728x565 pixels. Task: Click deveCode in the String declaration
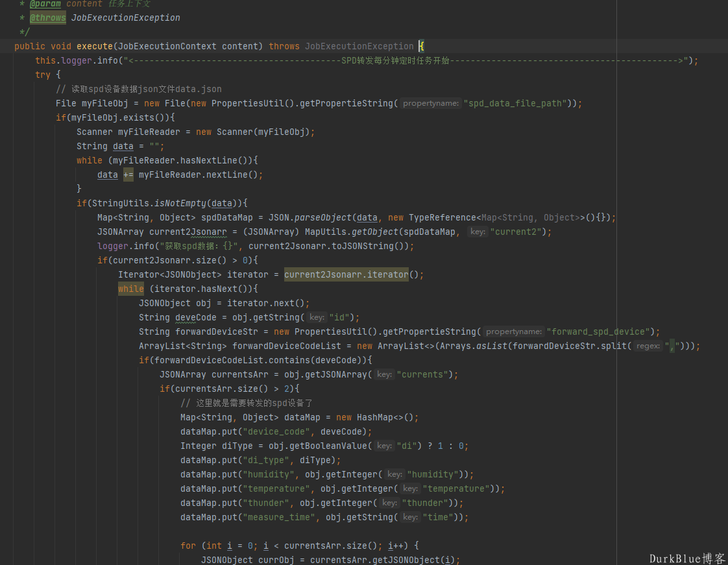195,318
